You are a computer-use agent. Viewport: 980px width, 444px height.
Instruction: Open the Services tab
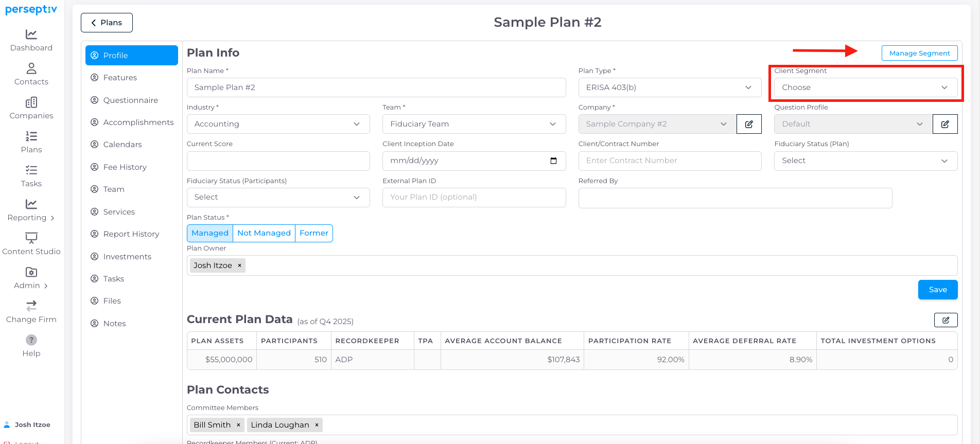coord(132,212)
